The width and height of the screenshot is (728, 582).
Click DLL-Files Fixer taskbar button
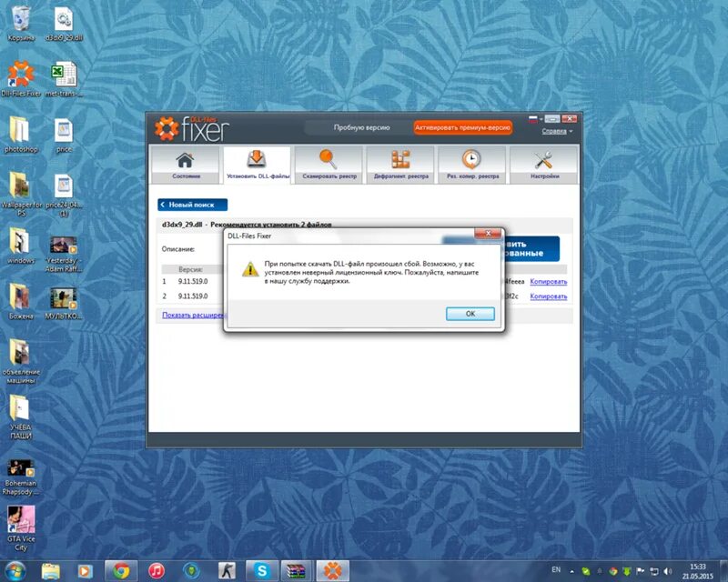[x=332, y=571]
